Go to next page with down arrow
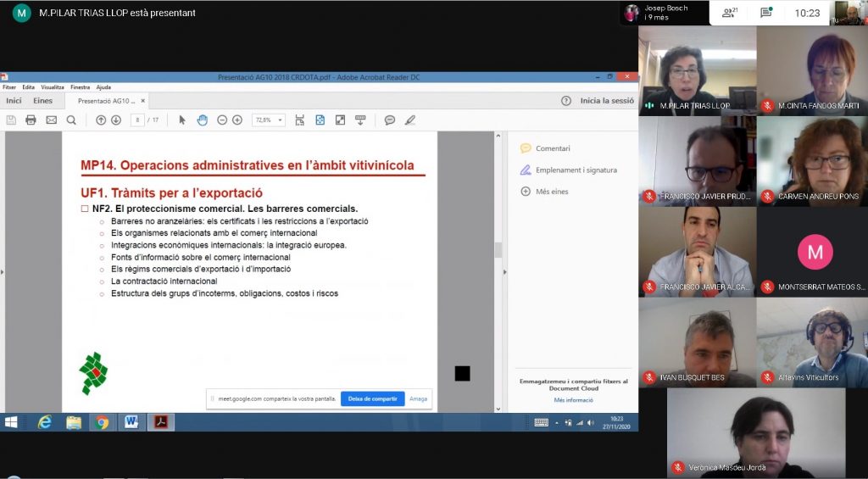 coord(116,120)
